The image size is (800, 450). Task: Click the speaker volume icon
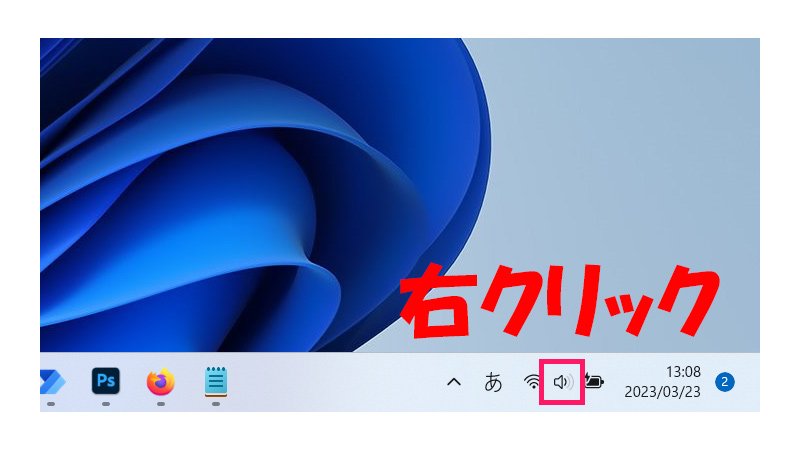click(562, 382)
